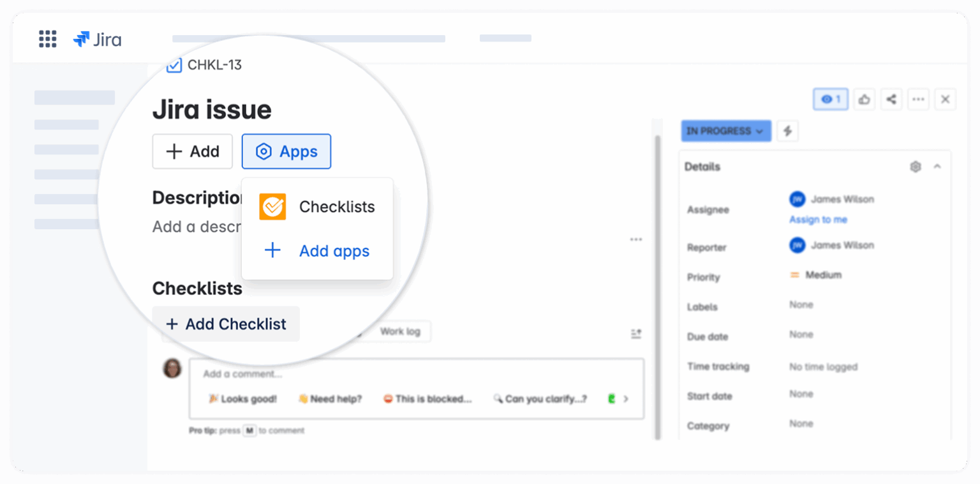Open the Details panel settings gear
Image resolution: width=980 pixels, height=484 pixels.
(x=916, y=167)
